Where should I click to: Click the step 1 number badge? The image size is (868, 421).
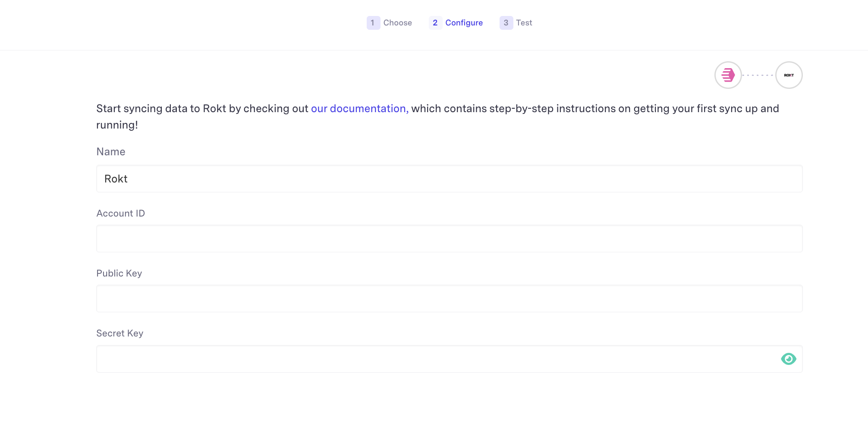click(373, 23)
